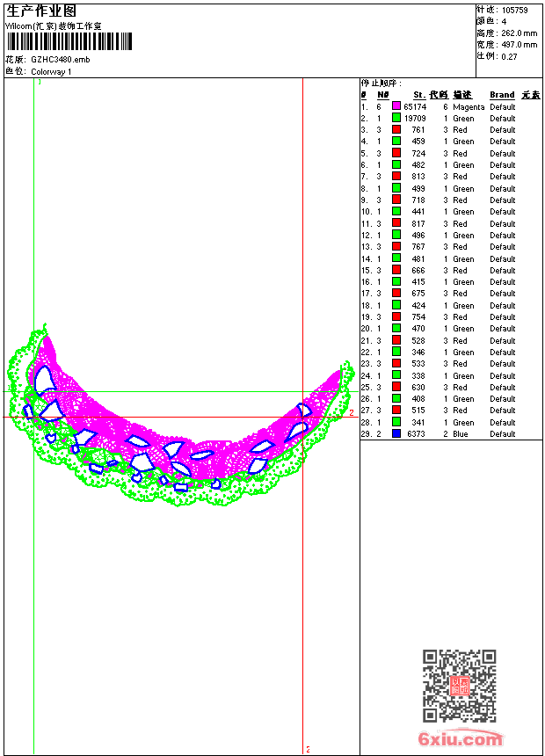This screenshot has width=545, height=756.
Task: Click the Colorway 1 label
Action: pos(51,71)
